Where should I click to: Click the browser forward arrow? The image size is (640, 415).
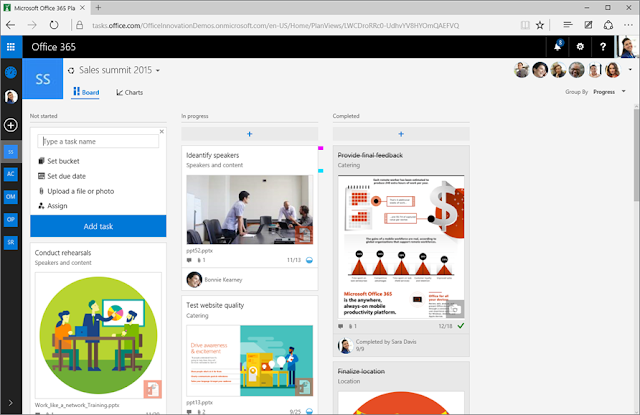click(32, 25)
